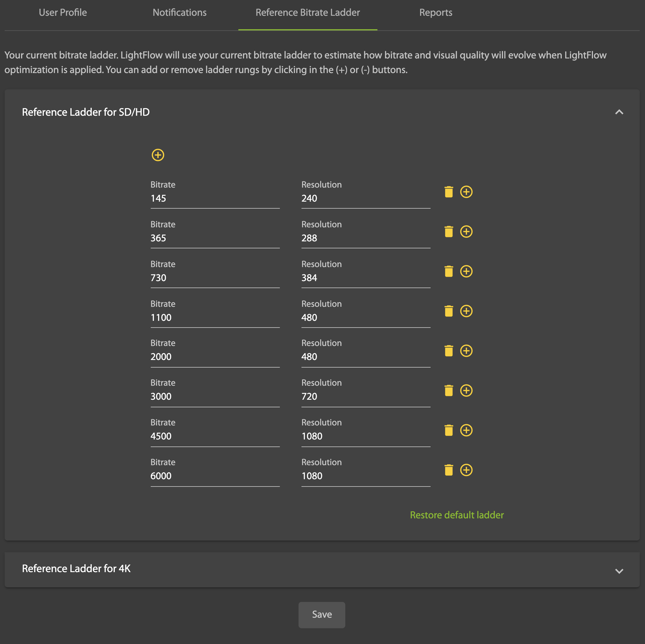Add a rung after the 3000 bitrate row
The image size is (645, 644).
466,391
